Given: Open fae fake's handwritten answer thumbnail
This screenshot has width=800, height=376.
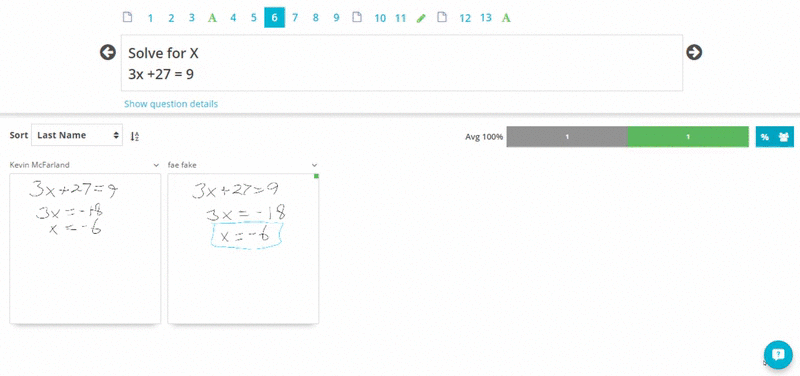Looking at the screenshot, I should pyautogui.click(x=243, y=248).
